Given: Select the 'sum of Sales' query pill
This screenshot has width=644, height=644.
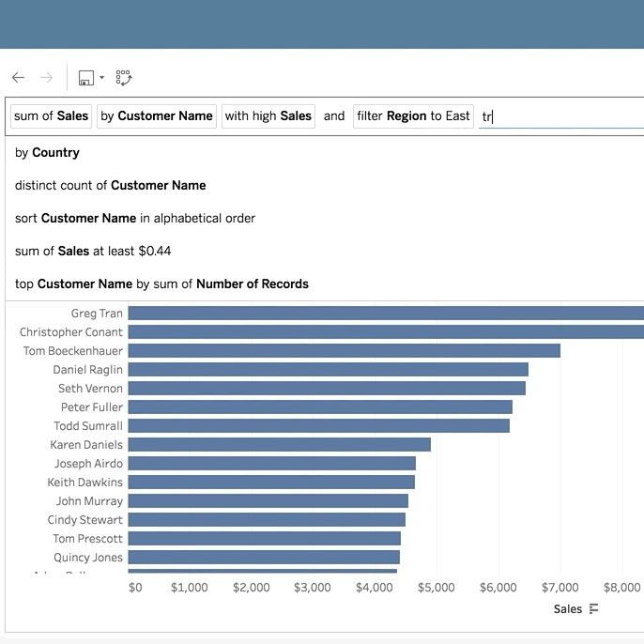Looking at the screenshot, I should click(52, 116).
